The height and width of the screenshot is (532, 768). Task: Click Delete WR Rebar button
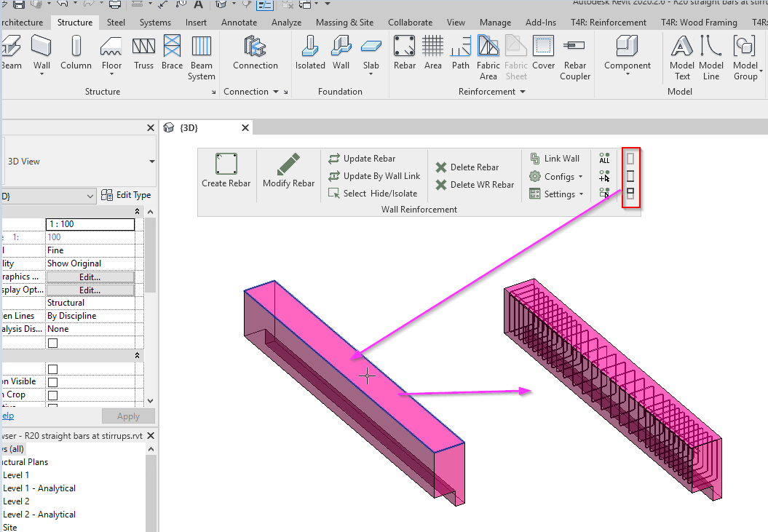[x=475, y=185]
